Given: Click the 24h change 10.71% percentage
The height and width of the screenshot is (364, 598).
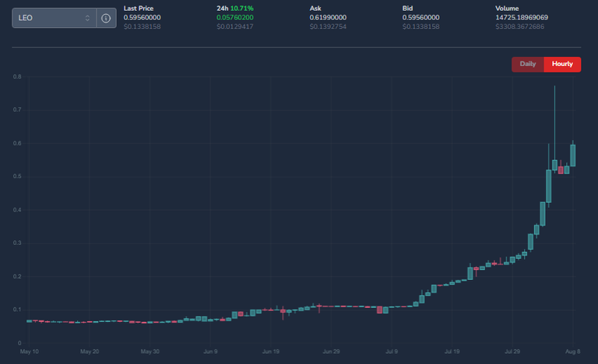Looking at the screenshot, I should (242, 9).
